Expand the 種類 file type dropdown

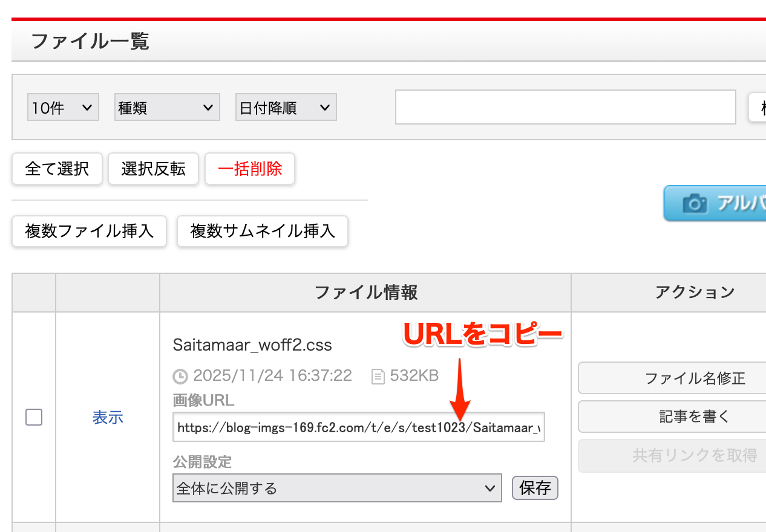coord(166,108)
